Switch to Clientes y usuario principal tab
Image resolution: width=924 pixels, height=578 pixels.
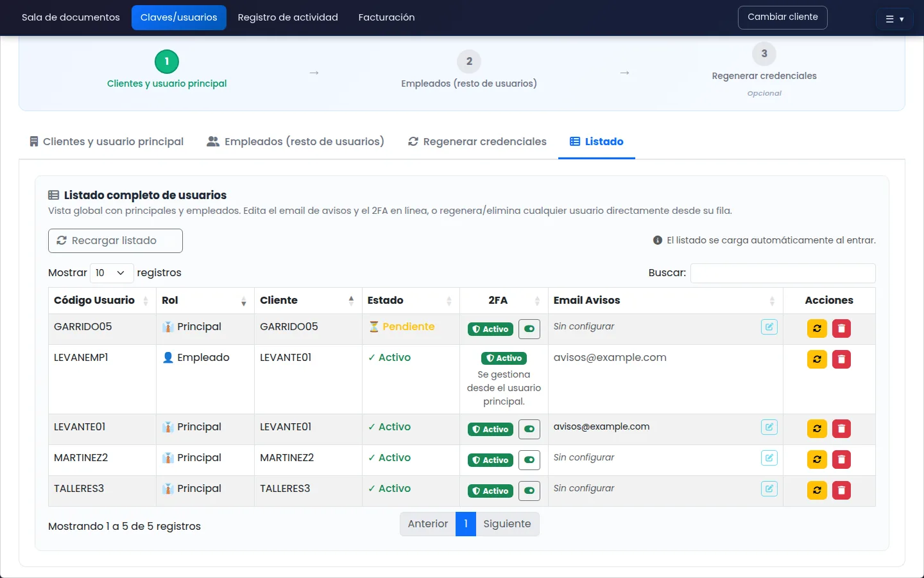107,141
